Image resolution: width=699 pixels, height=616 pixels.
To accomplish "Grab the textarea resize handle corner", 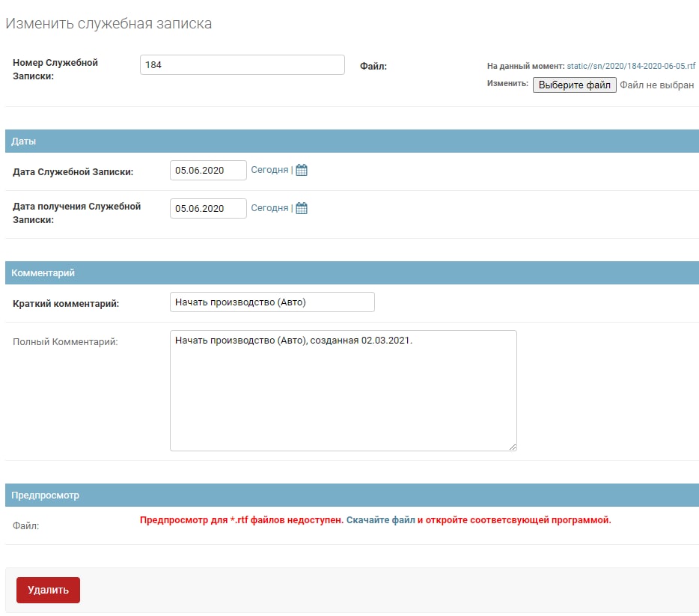I will click(x=513, y=447).
